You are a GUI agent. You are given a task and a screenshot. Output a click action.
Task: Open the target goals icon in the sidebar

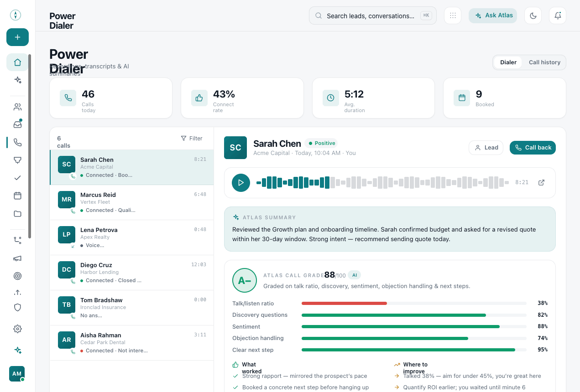tap(17, 276)
